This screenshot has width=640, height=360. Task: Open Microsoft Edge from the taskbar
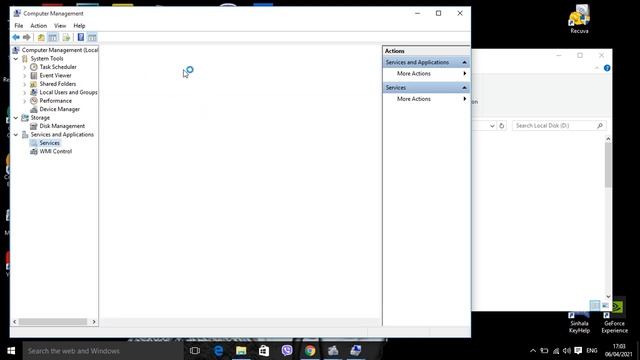[218, 351]
